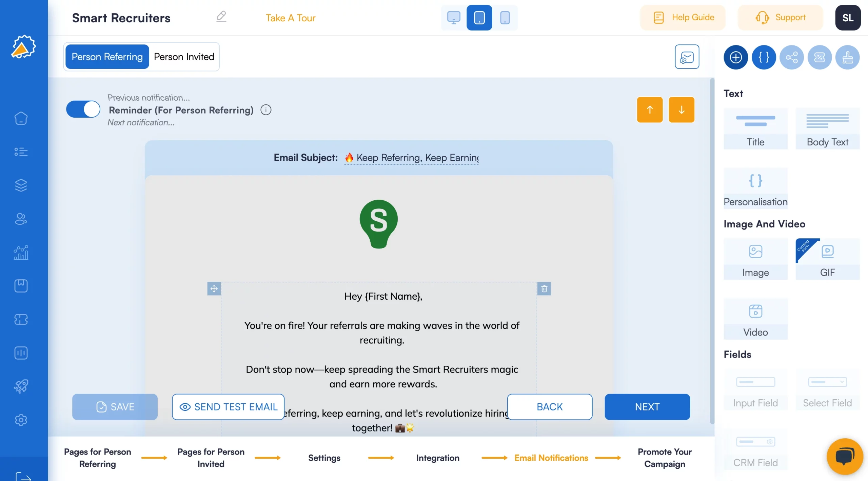This screenshot has width=868, height=481.
Task: Select the Person Invited tab
Action: click(x=184, y=57)
